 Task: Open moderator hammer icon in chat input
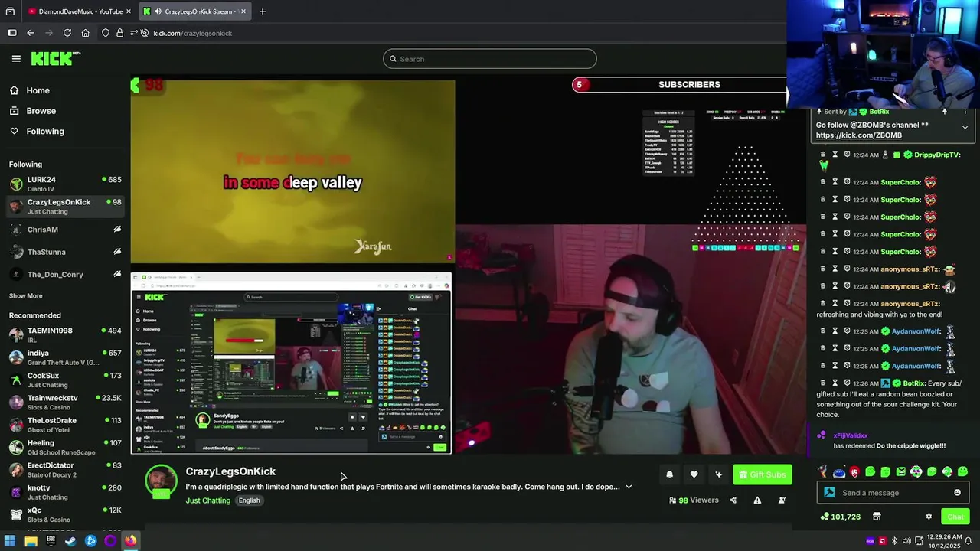[829, 493]
